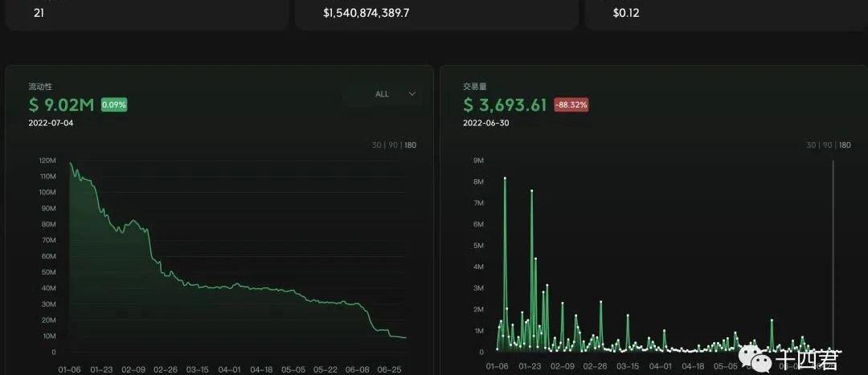This screenshot has height=375, width=868.
Task: Click the 2022-07-04 date under liquidity
Action: (51, 122)
